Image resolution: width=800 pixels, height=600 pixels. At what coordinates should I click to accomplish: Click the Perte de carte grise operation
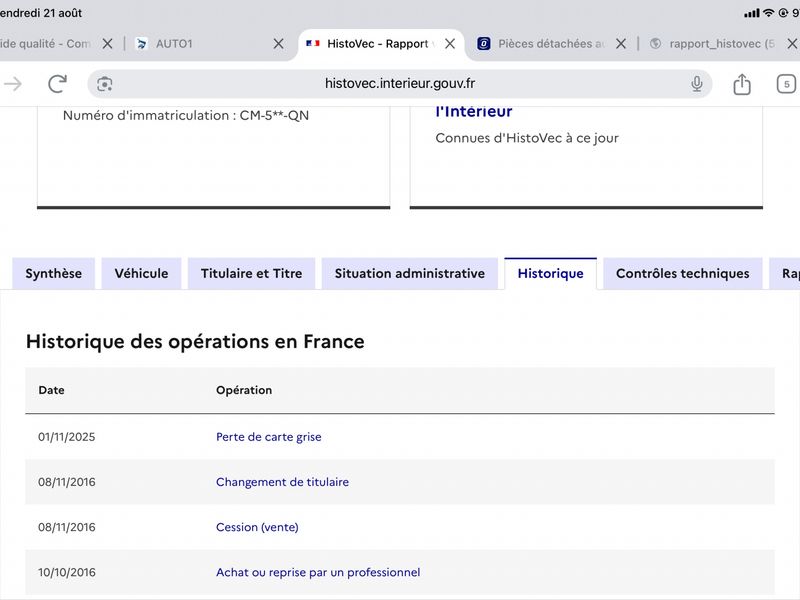[x=268, y=437]
